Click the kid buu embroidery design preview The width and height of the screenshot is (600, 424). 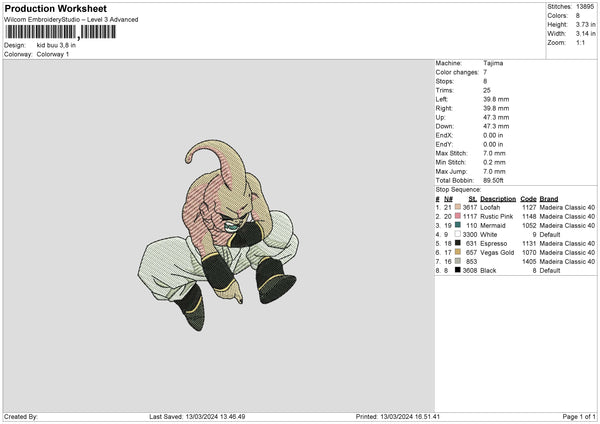(218, 235)
